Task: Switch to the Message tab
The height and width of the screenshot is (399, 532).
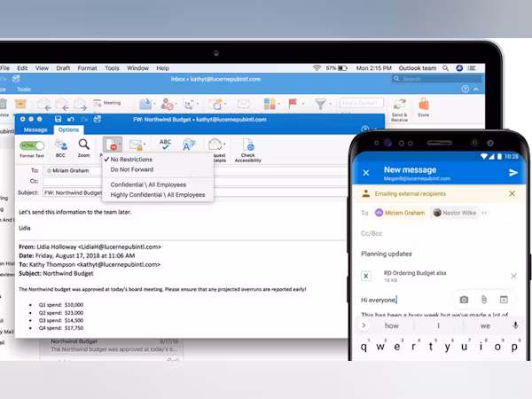Action: pyautogui.click(x=35, y=129)
